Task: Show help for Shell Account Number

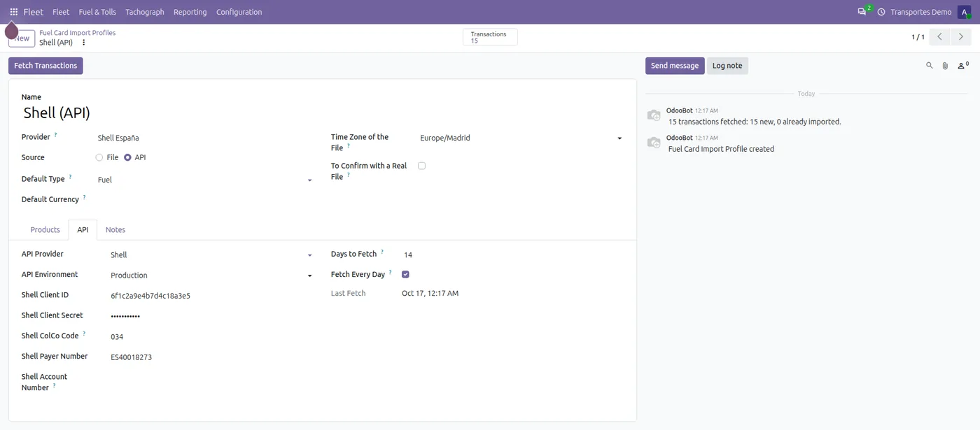Action: click(54, 385)
